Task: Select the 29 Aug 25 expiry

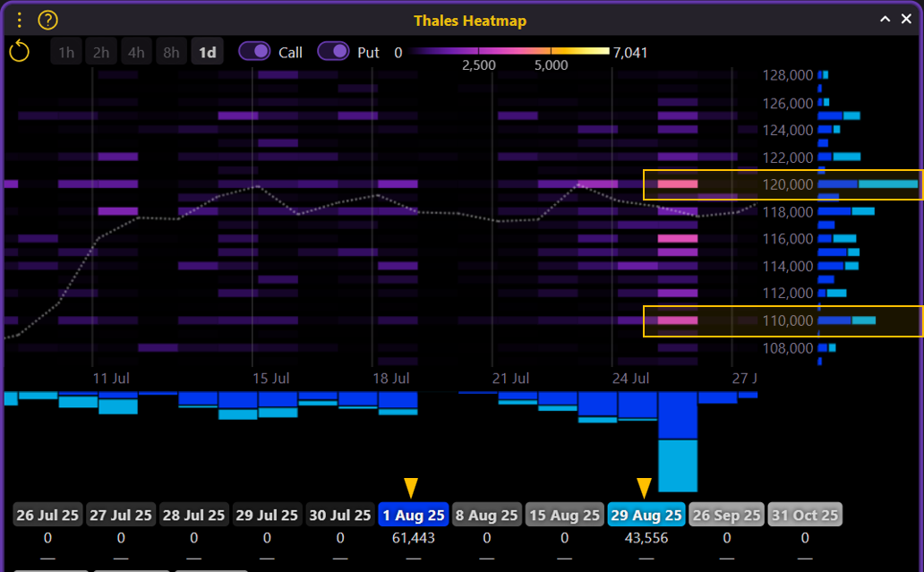Action: pos(646,515)
